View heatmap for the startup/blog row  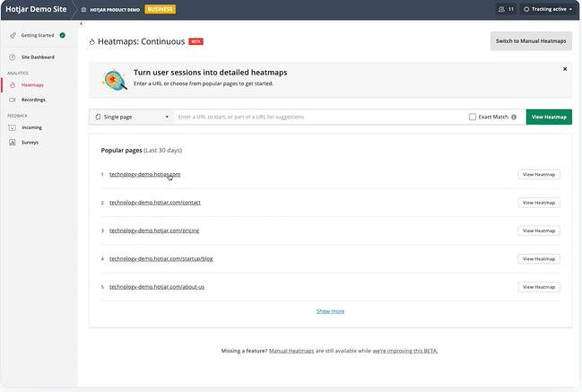pyautogui.click(x=539, y=259)
